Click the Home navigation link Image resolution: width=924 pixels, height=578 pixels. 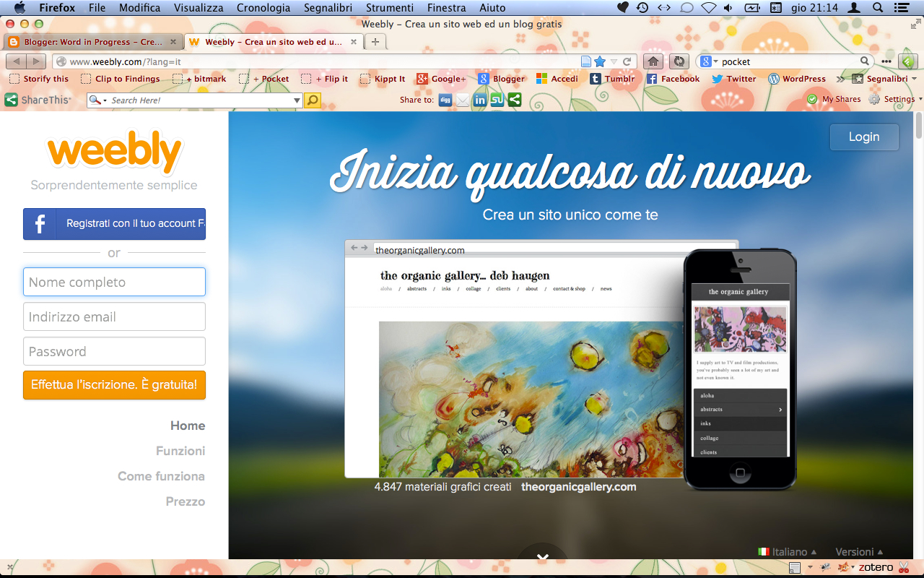pos(188,426)
